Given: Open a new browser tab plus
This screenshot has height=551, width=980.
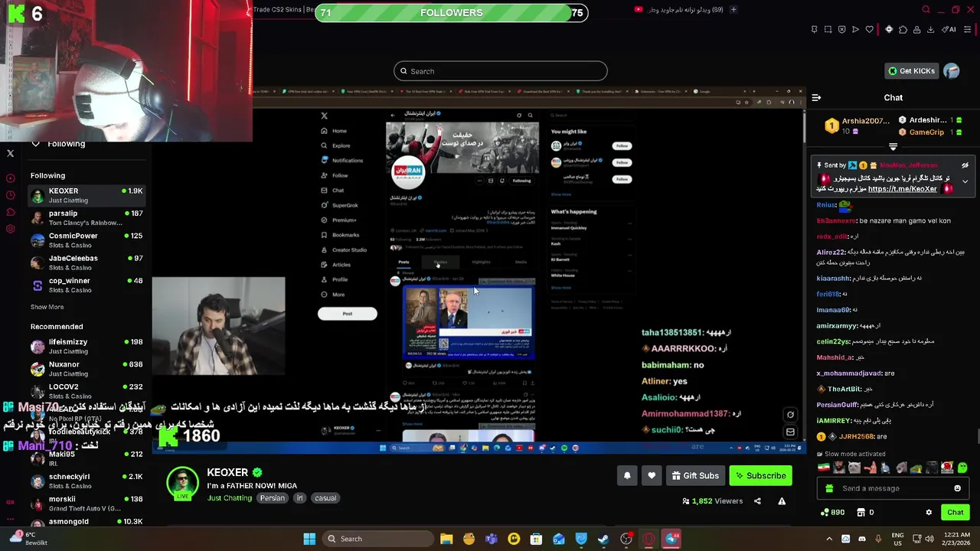Looking at the screenshot, I should (x=733, y=10).
